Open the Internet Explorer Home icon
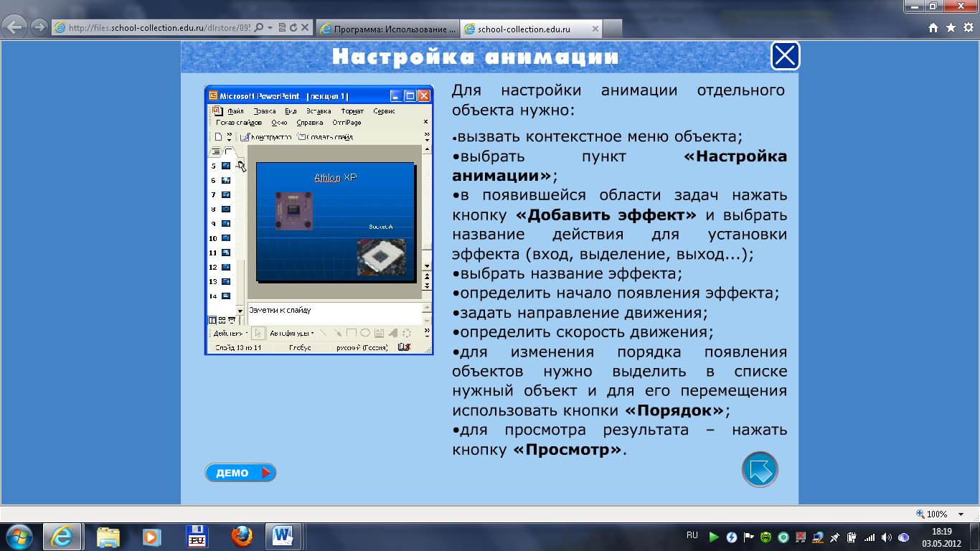The image size is (980, 551). pos(933,28)
